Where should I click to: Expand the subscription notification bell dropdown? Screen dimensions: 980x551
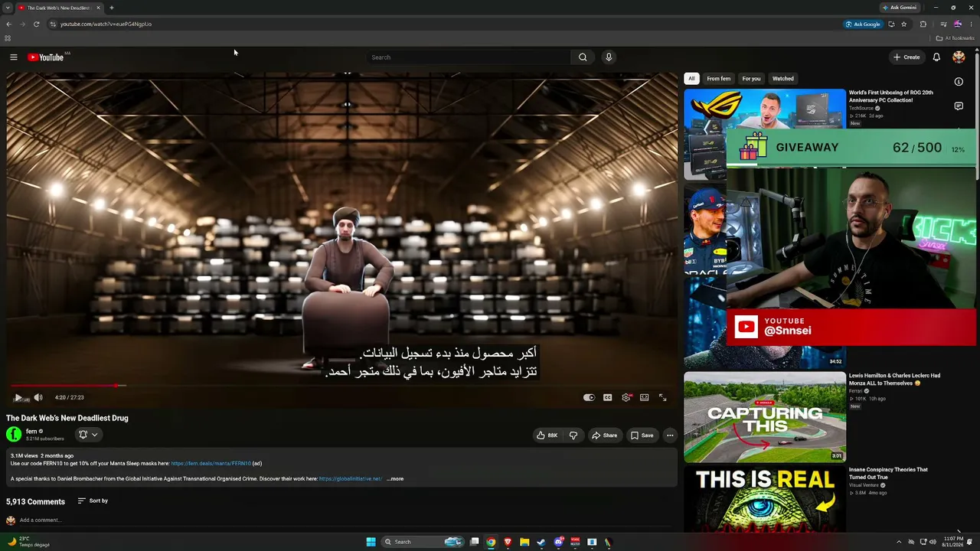(88, 435)
